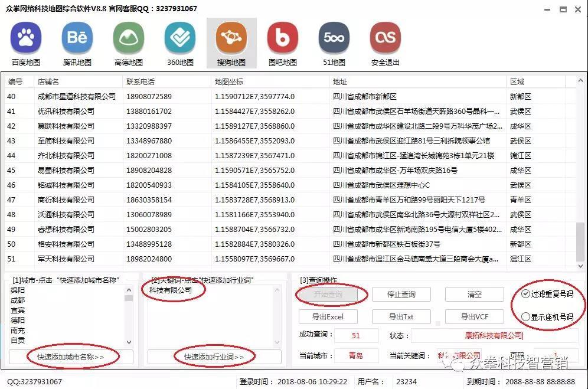
Task: Export contacts via 导出VCF
Action: click(x=474, y=316)
